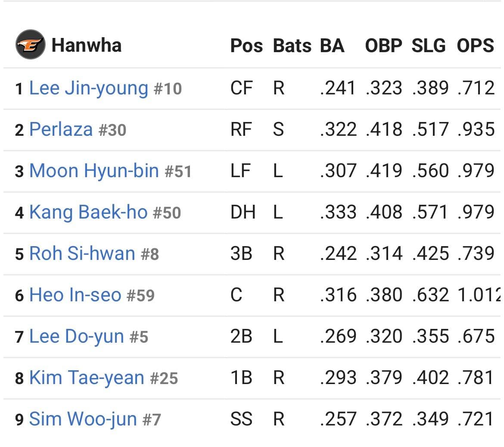Open Heo In-seo player link
The width and height of the screenshot is (504, 447).
tap(75, 295)
